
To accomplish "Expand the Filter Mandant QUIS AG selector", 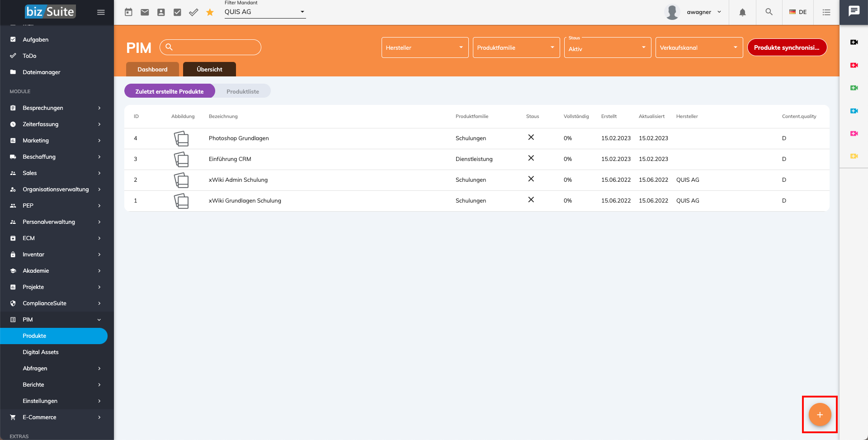I will (265, 12).
